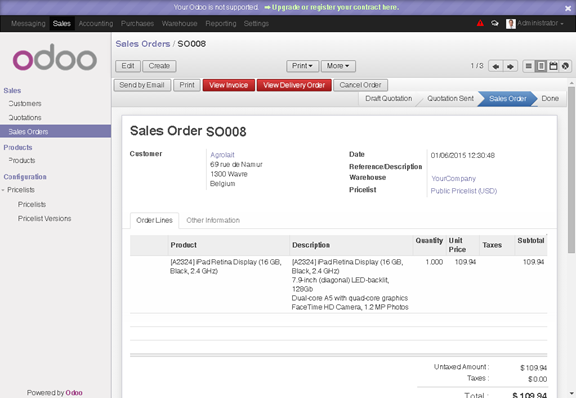This screenshot has width=576, height=398.
Task: Select the Order Lines tab
Action: [x=154, y=220]
